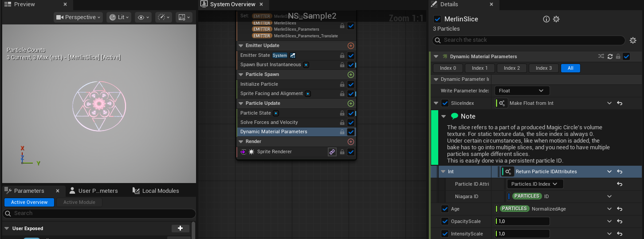The image size is (644, 239).
Task: Uncheck Age parameter checkbox
Action: [x=445, y=209]
